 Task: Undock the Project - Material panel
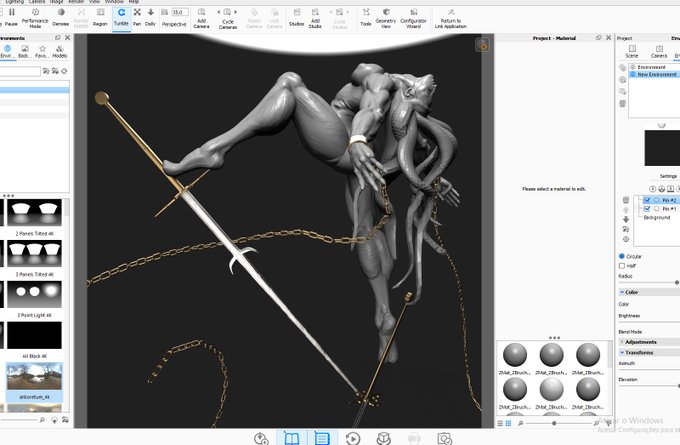click(599, 38)
